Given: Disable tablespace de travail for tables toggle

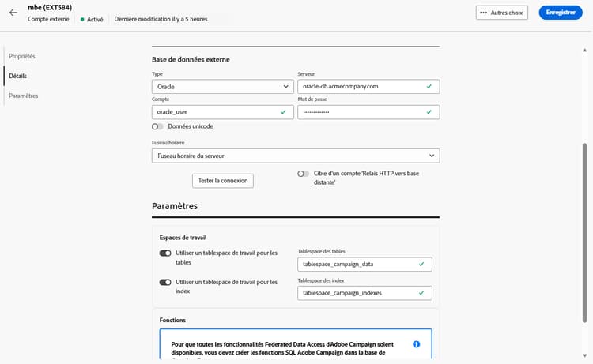Looking at the screenshot, I should tap(165, 253).
